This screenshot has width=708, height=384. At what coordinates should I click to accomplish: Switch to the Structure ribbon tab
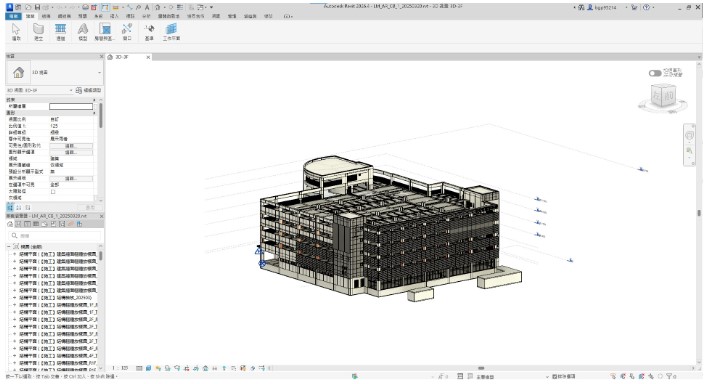(46, 16)
